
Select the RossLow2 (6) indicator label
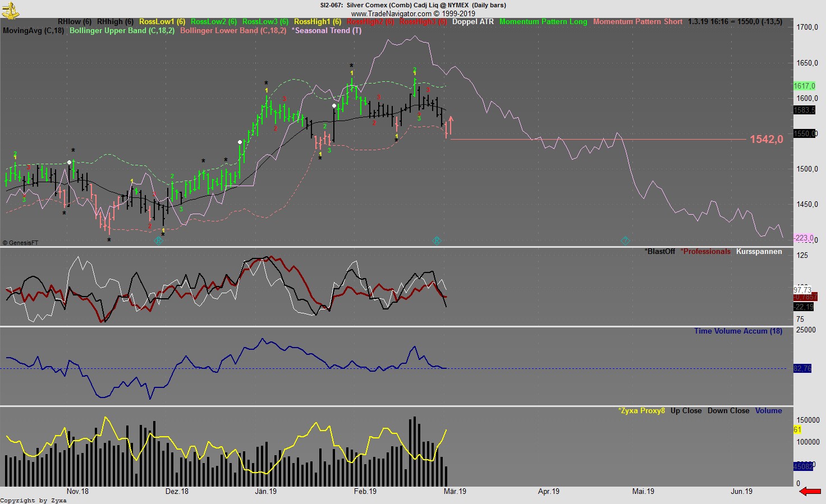[214, 22]
